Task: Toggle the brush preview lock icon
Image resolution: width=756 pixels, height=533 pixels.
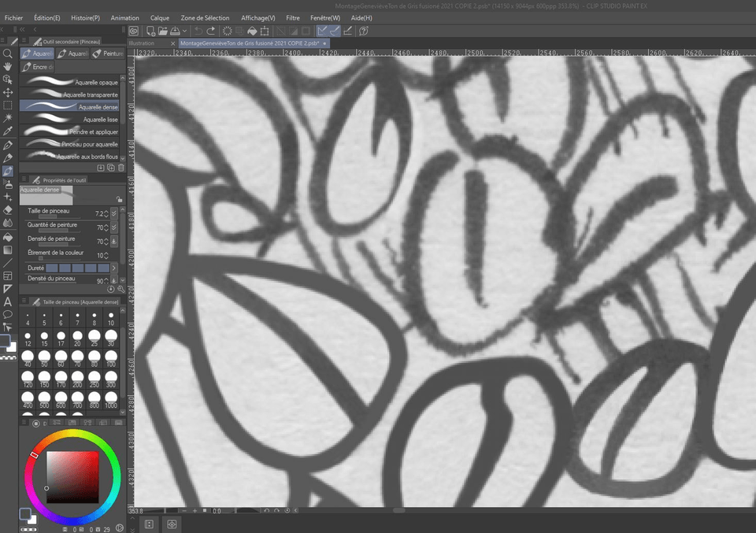Action: tap(118, 200)
